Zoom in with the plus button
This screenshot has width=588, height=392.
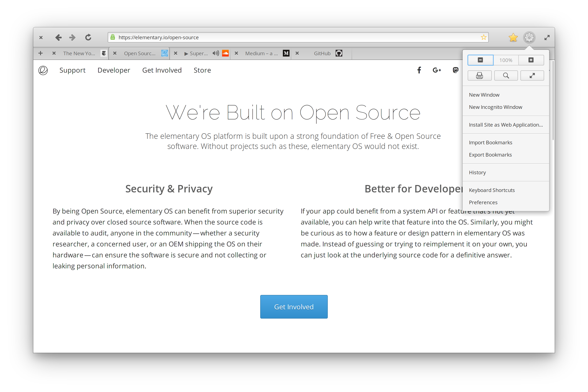pos(531,60)
